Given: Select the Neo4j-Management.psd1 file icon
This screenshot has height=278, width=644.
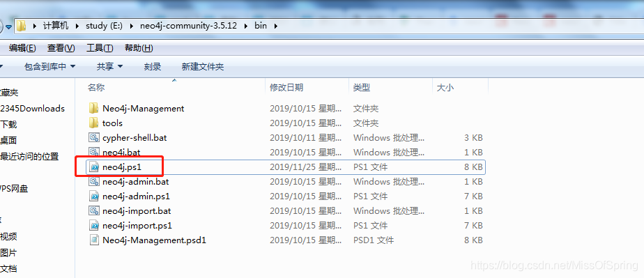Looking at the screenshot, I should pyautogui.click(x=95, y=240).
